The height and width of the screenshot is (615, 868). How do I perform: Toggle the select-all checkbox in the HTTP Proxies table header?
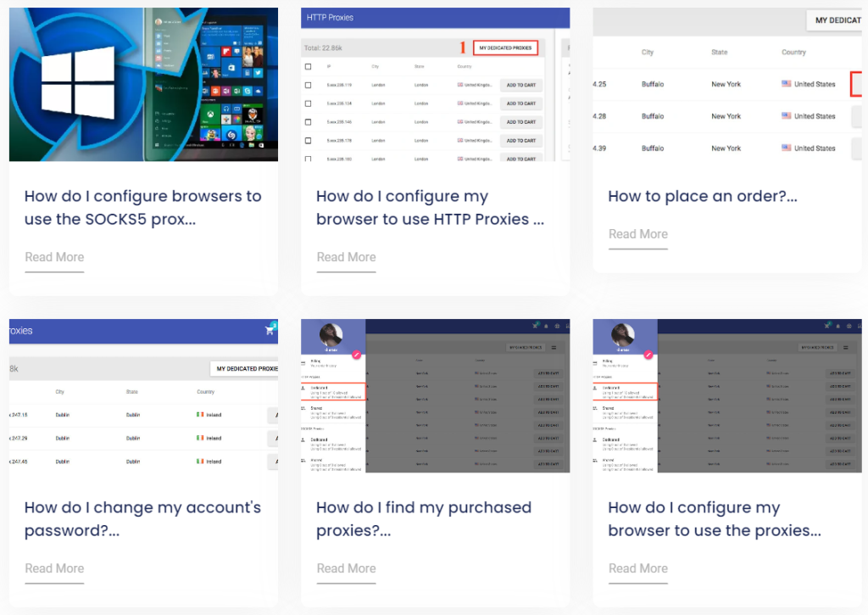[308, 66]
